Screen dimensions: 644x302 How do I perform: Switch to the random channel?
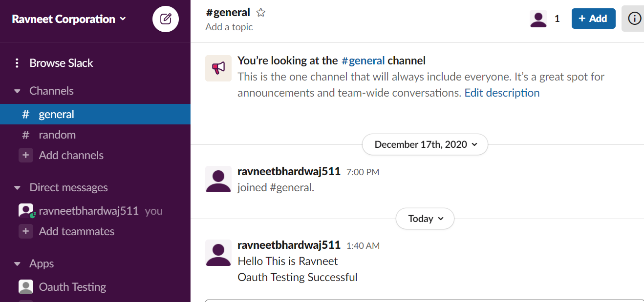click(57, 135)
